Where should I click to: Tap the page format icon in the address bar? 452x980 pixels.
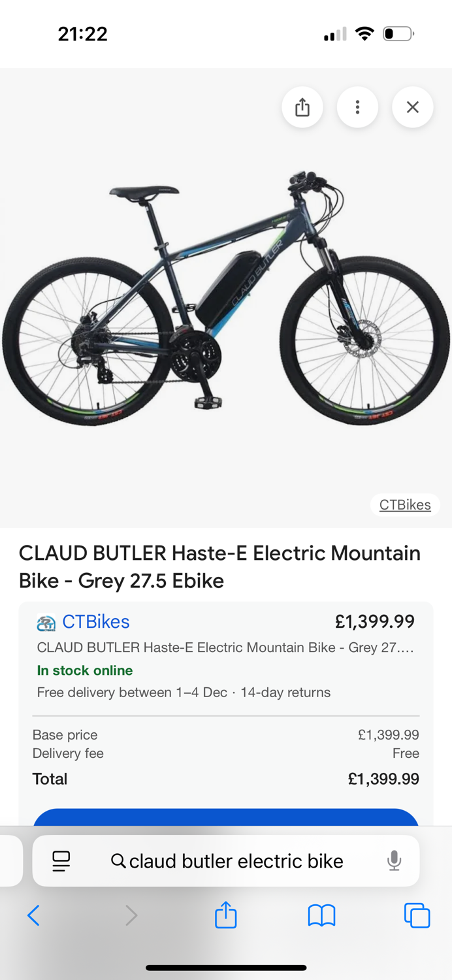point(60,861)
